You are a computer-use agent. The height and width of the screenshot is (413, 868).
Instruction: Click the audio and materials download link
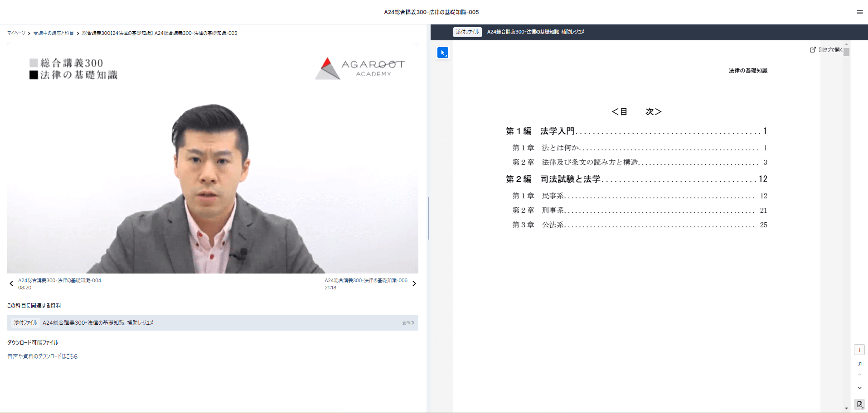[x=43, y=356]
